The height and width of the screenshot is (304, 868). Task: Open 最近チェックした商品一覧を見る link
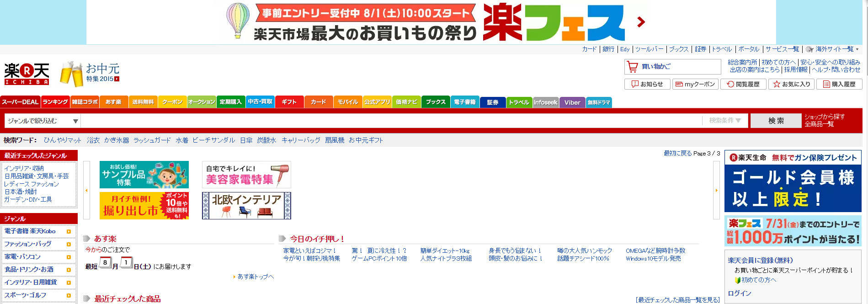tap(677, 300)
